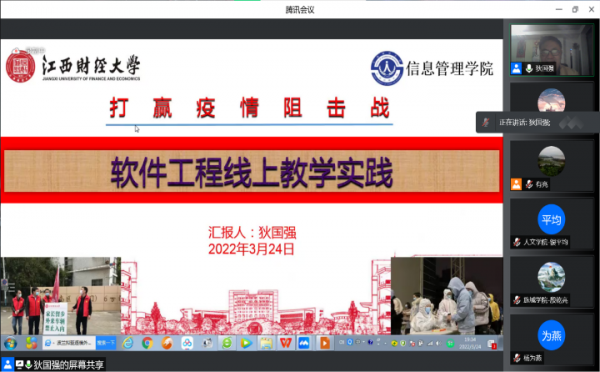Click the orange presentation player taskbar icon

pyautogui.click(x=324, y=343)
